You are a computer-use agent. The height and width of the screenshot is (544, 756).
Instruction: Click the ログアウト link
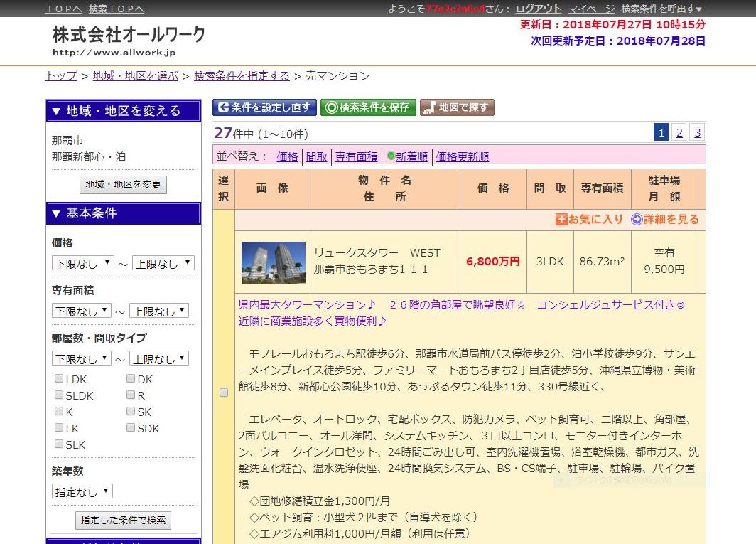tap(539, 9)
